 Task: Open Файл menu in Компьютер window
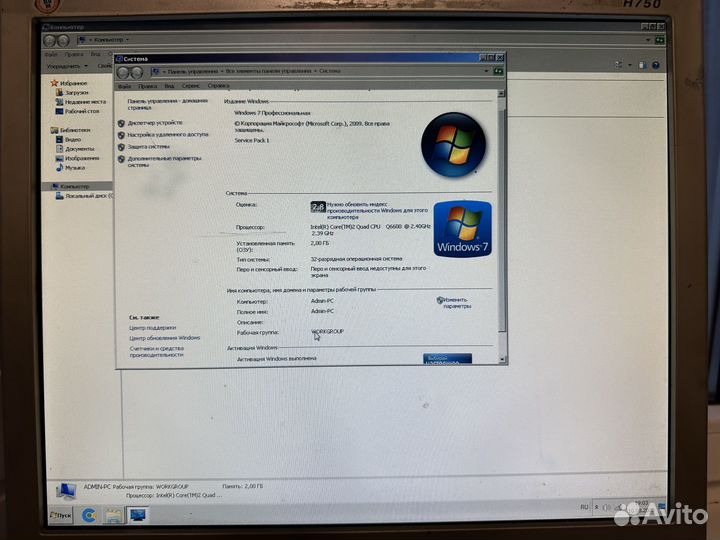[51, 55]
